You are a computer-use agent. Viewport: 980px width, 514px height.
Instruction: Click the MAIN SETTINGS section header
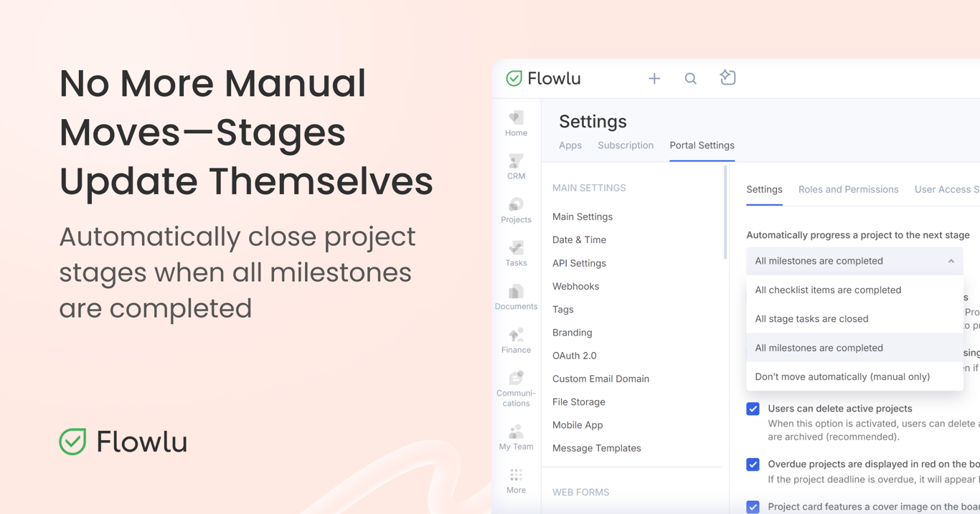point(589,188)
